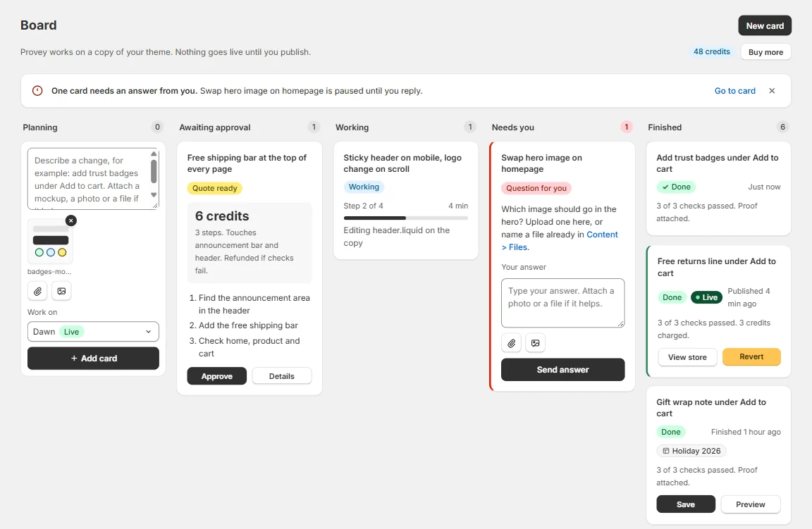The height and width of the screenshot is (529, 812).
Task: Click the 6 credits quote text
Action: pos(221,216)
